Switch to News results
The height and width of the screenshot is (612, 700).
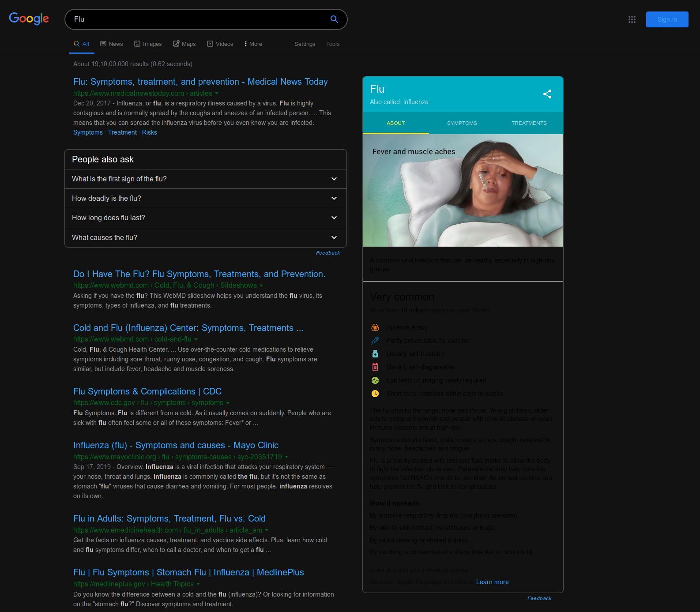click(x=112, y=44)
